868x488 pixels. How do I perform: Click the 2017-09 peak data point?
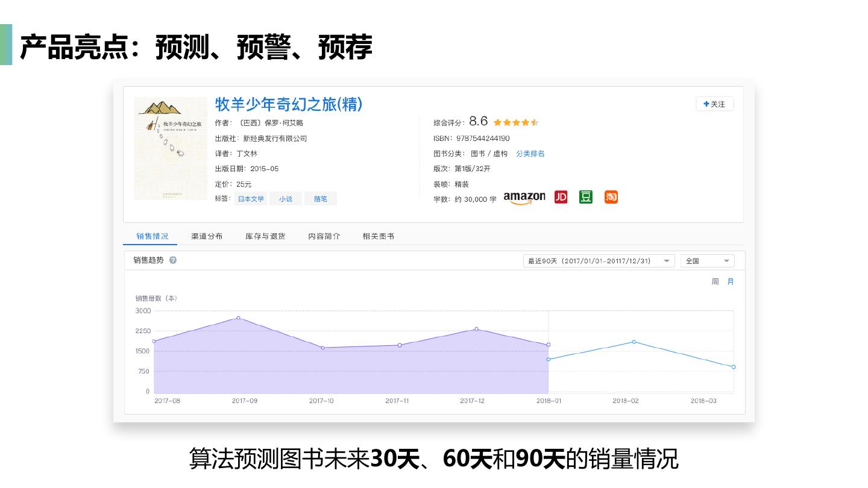pos(238,318)
